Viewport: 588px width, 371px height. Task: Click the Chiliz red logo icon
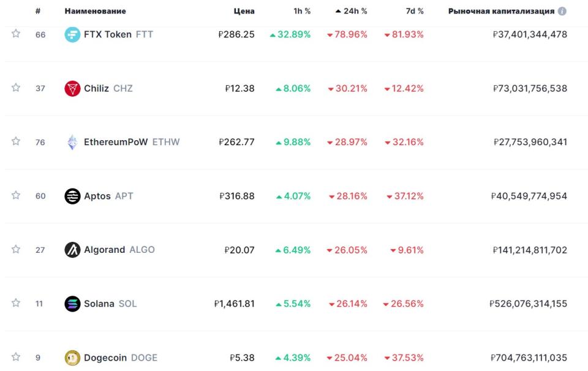pos(72,89)
